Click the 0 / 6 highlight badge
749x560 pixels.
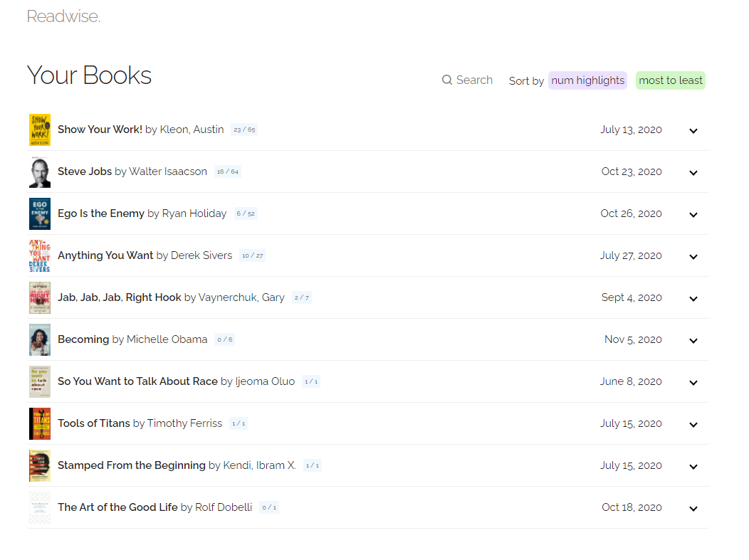(x=224, y=340)
